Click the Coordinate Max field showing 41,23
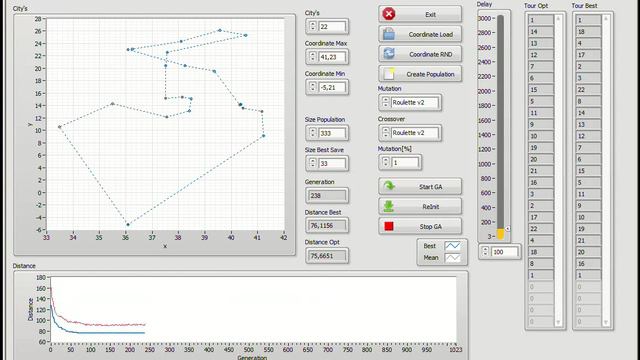 click(x=332, y=57)
